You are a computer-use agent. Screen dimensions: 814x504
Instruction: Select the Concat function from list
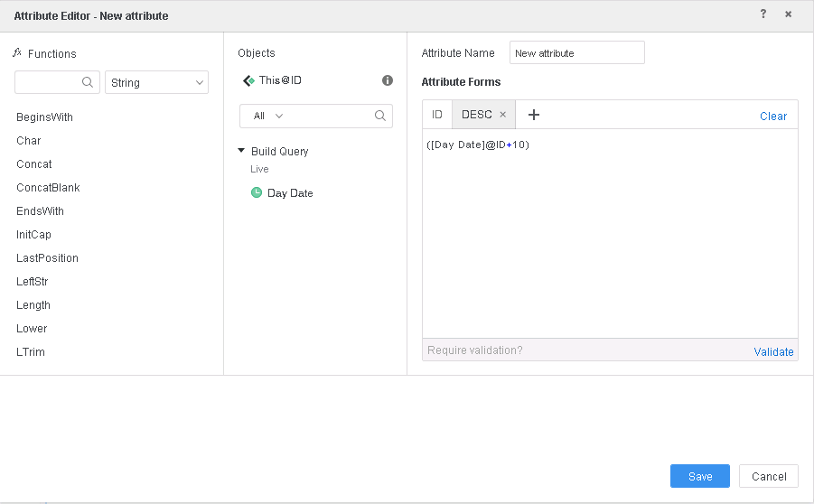(x=34, y=164)
